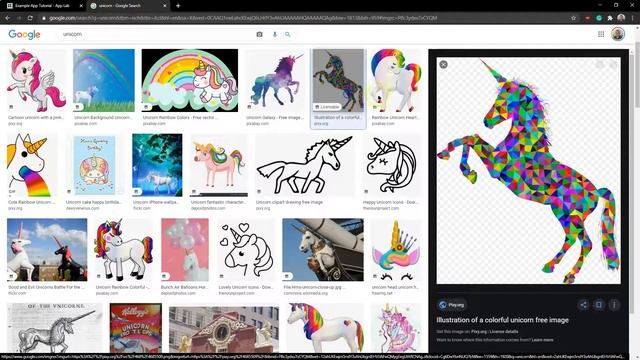
Task: Close the Example App Tutorial tab
Action: click(81, 6)
